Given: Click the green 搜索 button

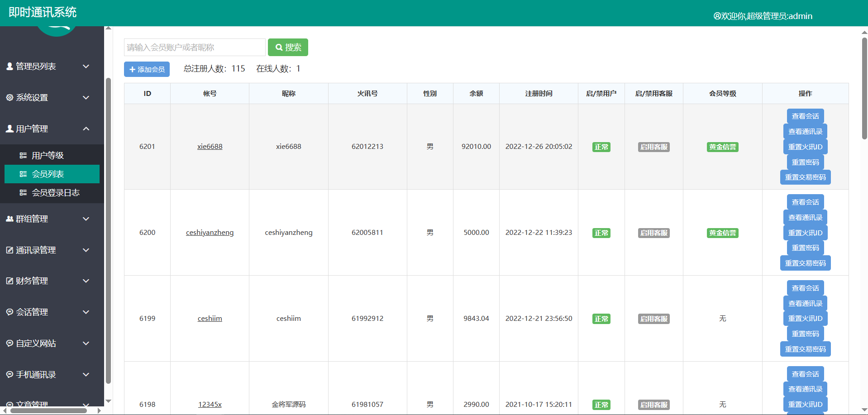Looking at the screenshot, I should point(288,48).
